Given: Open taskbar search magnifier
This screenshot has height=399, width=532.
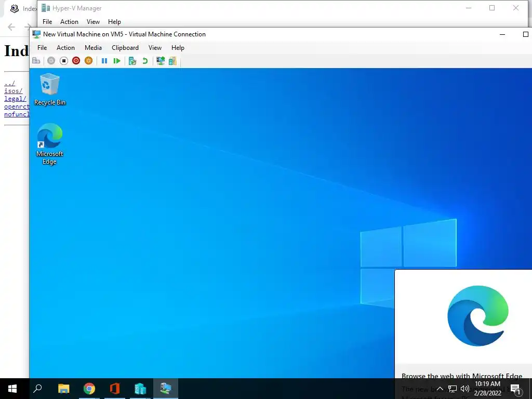Looking at the screenshot, I should pyautogui.click(x=37, y=389).
